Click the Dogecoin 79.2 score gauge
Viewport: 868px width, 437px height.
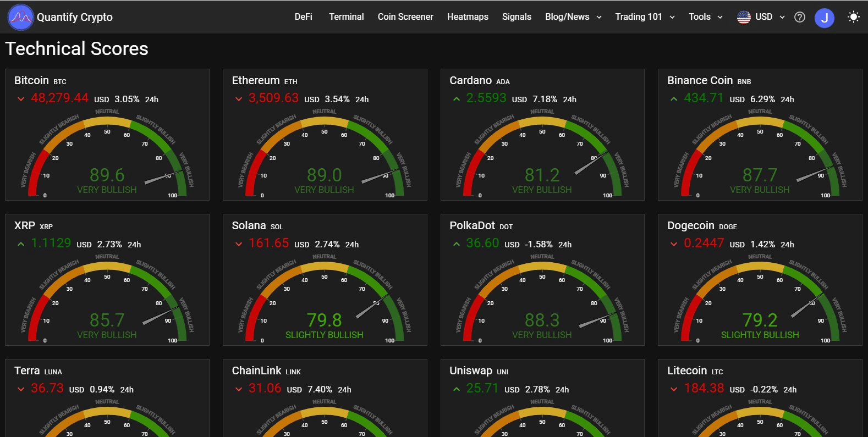pos(760,298)
